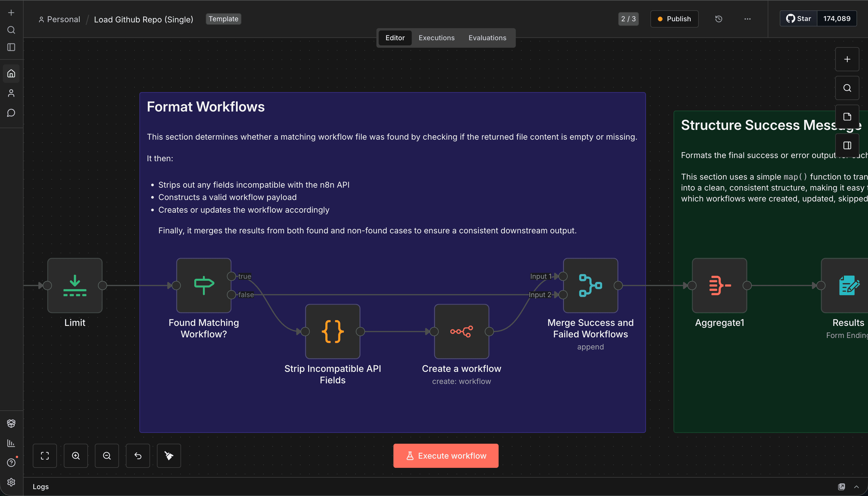Execute the workflow
868x496 pixels.
[x=445, y=455]
